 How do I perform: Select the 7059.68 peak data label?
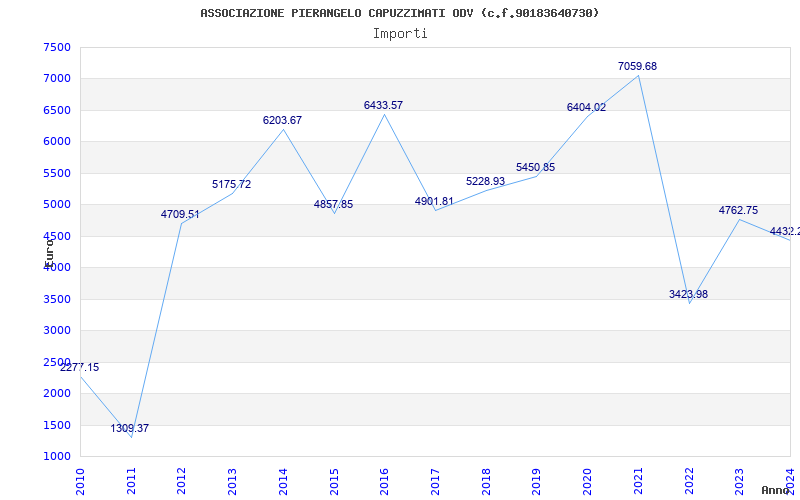point(637,66)
